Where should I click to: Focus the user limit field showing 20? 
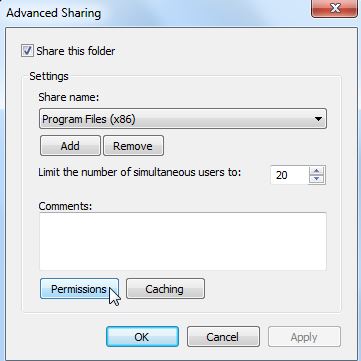click(289, 175)
